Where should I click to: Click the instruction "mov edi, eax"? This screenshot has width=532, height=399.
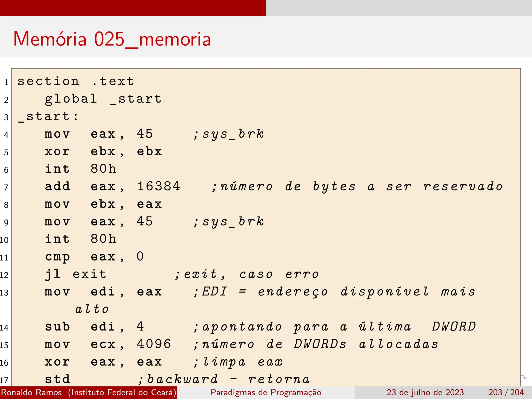[103, 292]
